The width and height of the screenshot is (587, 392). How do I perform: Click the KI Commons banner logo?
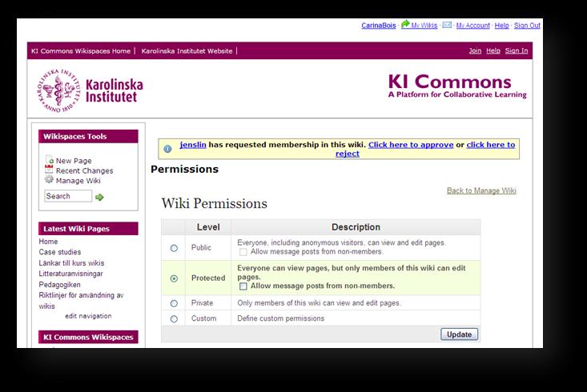coord(457,86)
